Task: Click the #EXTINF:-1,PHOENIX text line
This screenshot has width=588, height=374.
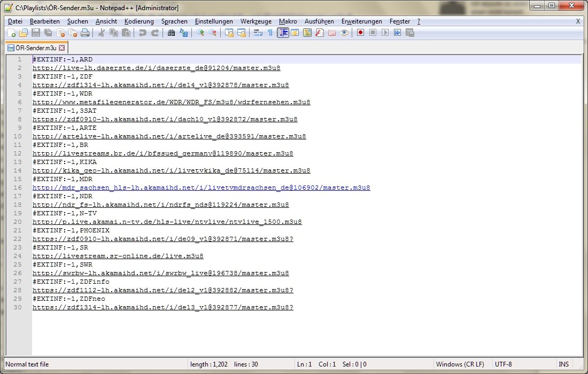Action: 71,230
